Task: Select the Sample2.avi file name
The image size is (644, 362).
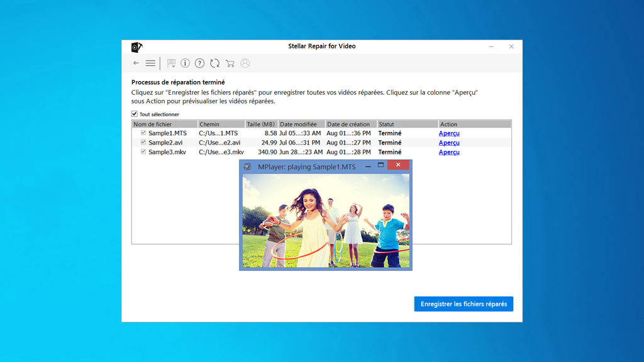Action: point(165,143)
